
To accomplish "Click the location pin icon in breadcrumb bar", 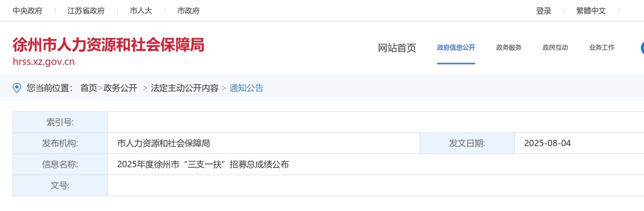I will tap(17, 88).
